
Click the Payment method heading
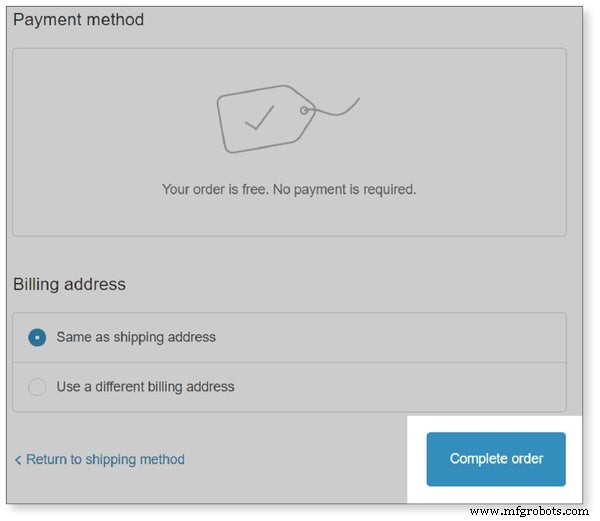[78, 20]
